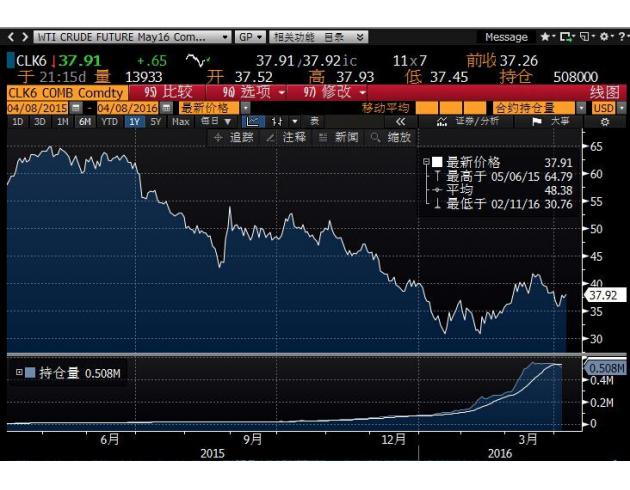Image resolution: width=630 pixels, height=490 pixels.
Task: Click the 追踪 track crosshair tool
Action: coord(234,137)
